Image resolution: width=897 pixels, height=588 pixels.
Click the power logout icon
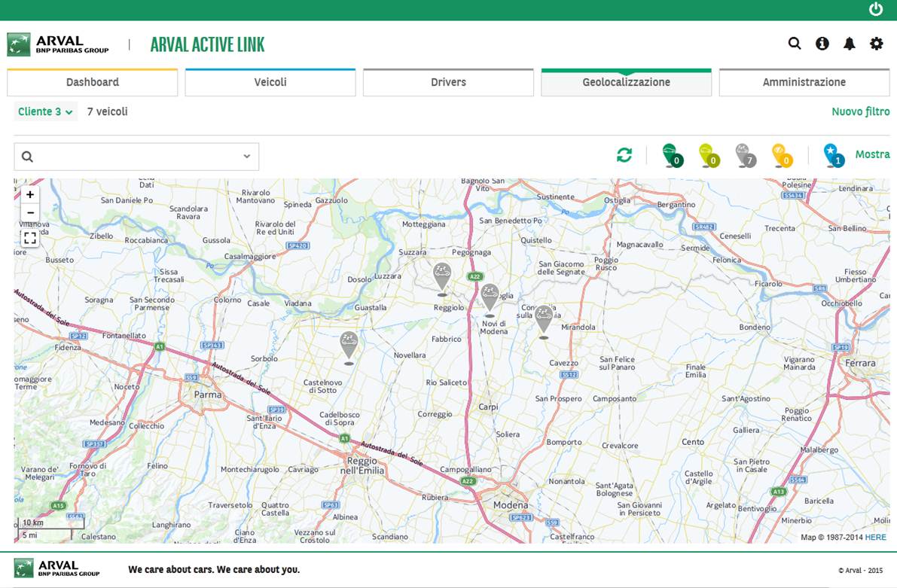click(x=875, y=9)
